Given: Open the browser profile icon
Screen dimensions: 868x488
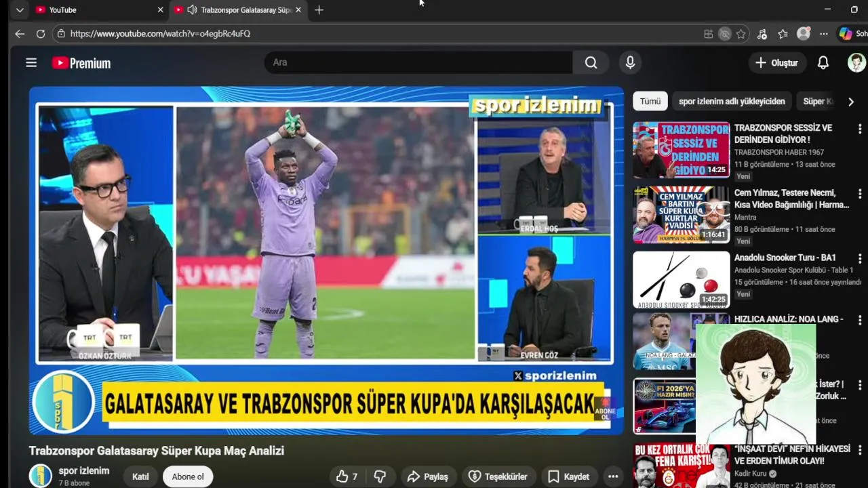Looking at the screenshot, I should click(x=804, y=33).
